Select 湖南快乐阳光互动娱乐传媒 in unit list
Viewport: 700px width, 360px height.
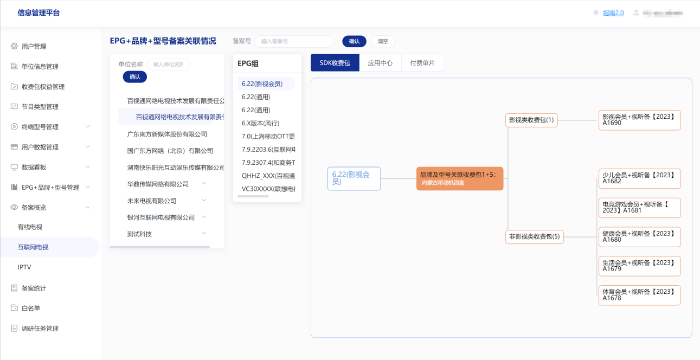(x=175, y=167)
